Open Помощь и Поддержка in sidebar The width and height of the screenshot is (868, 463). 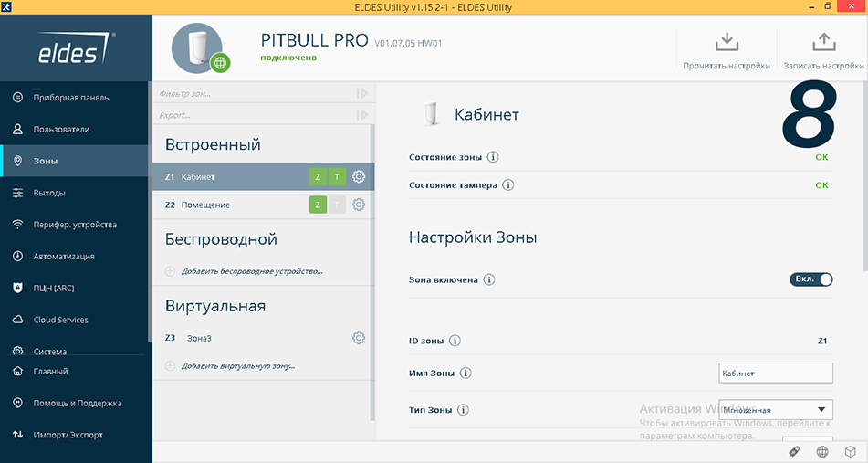tap(75, 404)
